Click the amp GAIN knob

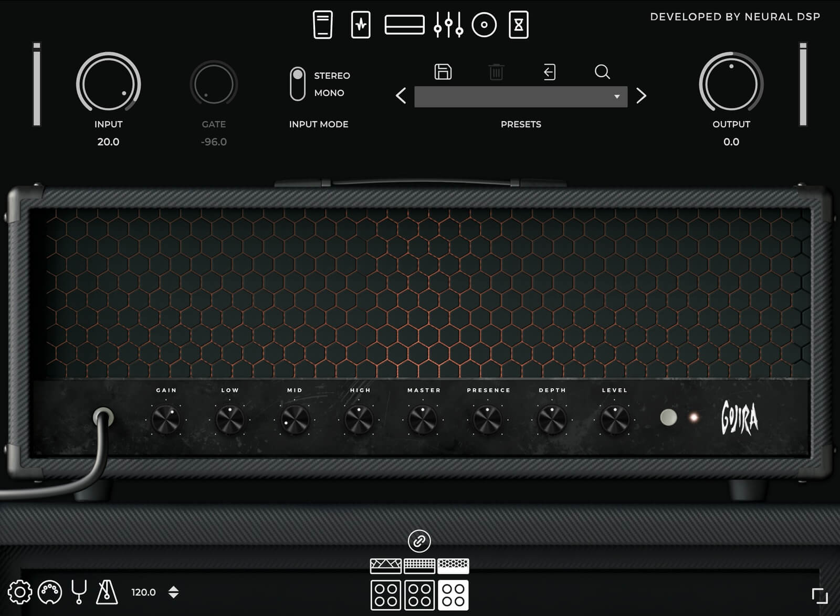pos(166,420)
